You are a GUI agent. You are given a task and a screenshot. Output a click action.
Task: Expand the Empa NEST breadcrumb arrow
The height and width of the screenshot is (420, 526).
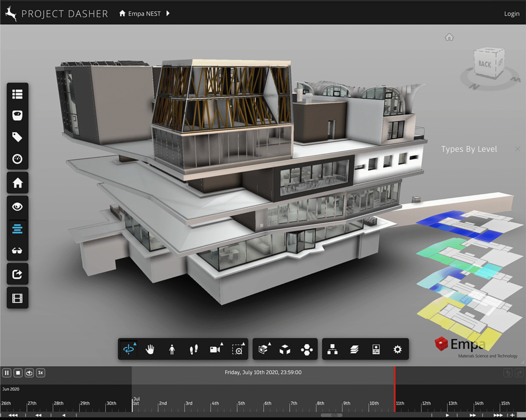tap(168, 13)
